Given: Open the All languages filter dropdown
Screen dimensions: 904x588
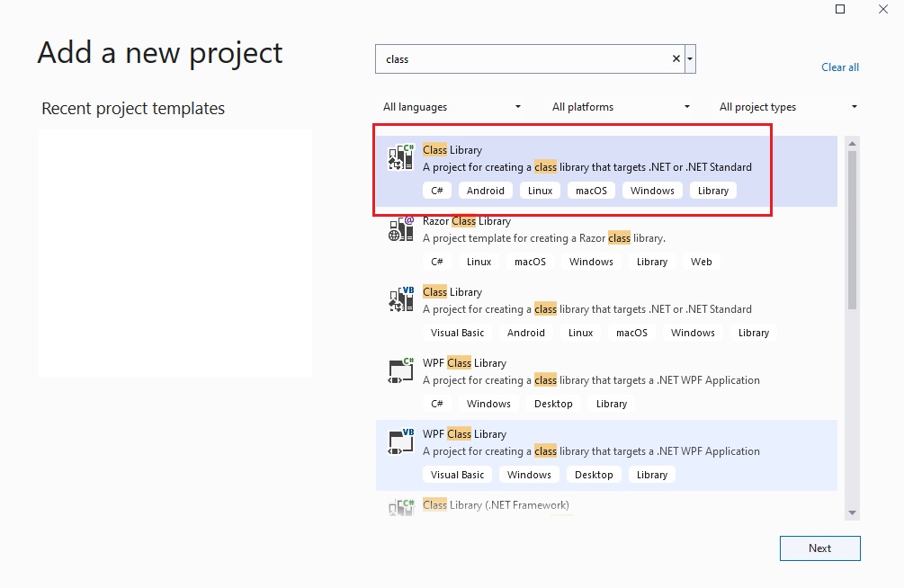Looking at the screenshot, I should point(452,107).
